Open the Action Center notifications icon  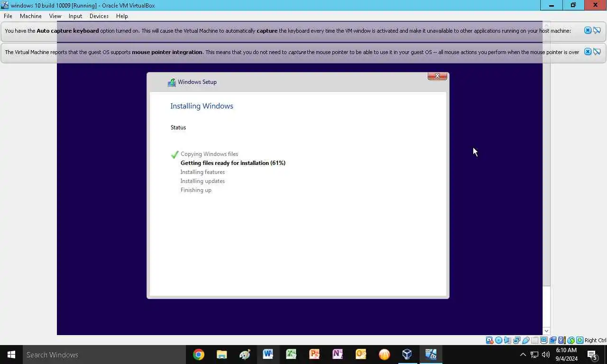click(x=592, y=355)
